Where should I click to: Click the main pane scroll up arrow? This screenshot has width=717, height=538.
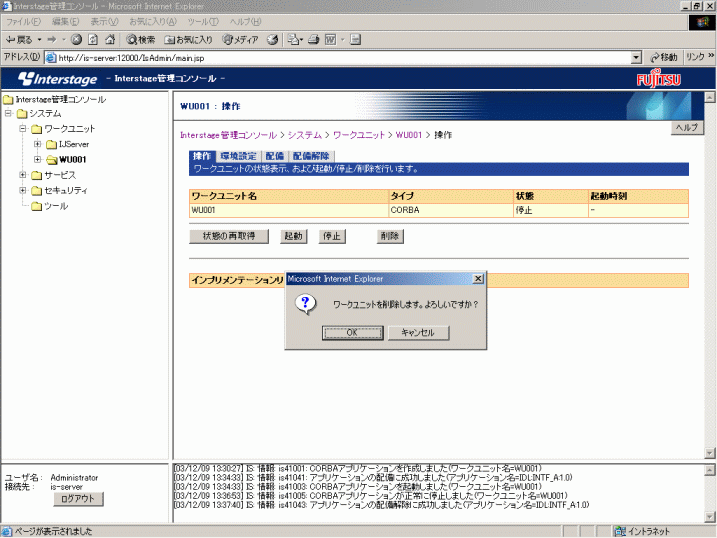(710, 97)
